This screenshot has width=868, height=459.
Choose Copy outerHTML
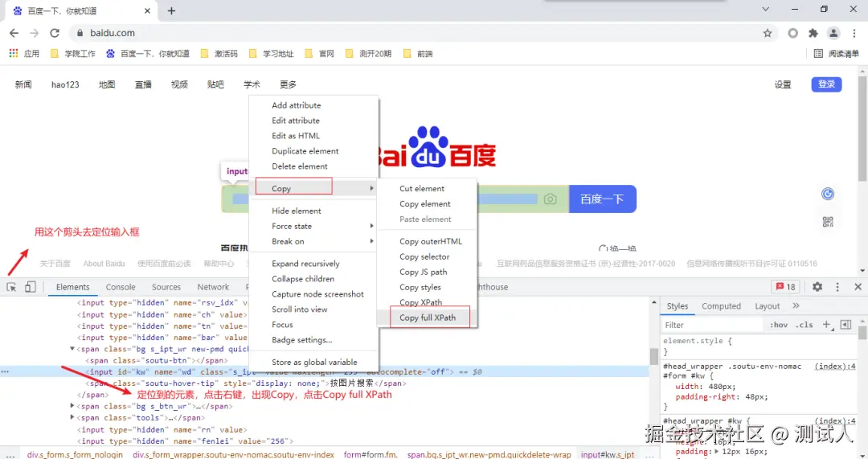tap(428, 241)
